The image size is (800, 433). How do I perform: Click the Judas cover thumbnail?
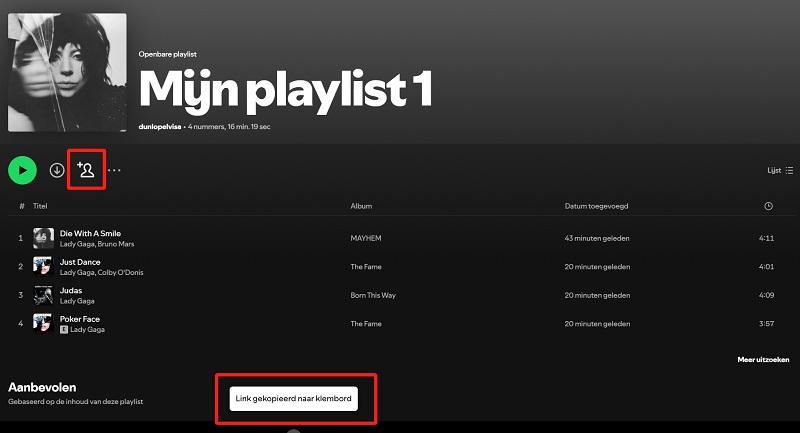pyautogui.click(x=43, y=295)
